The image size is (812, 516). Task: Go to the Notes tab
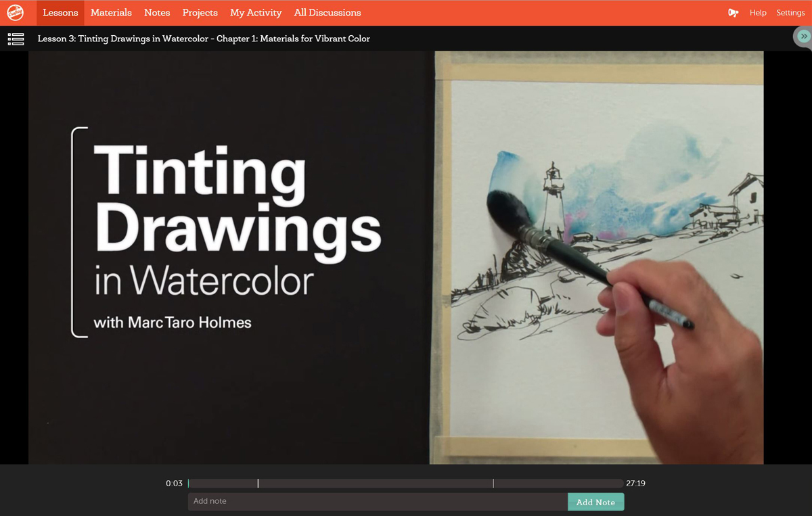click(157, 13)
